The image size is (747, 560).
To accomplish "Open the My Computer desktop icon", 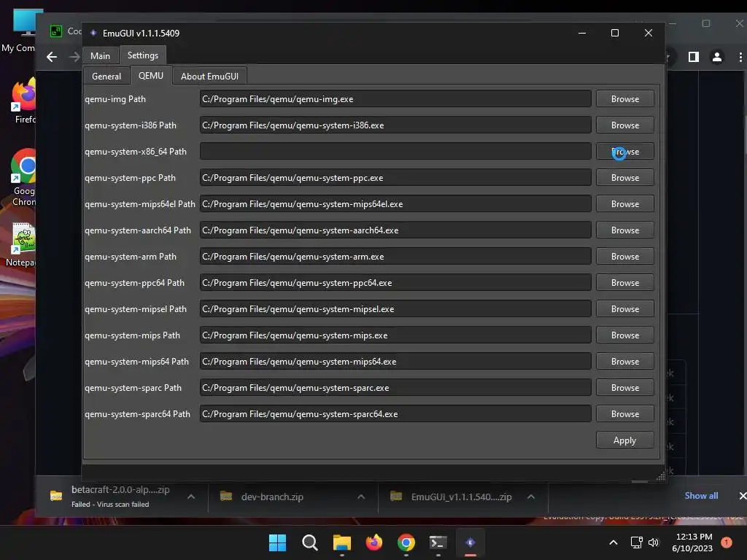I will [21, 31].
